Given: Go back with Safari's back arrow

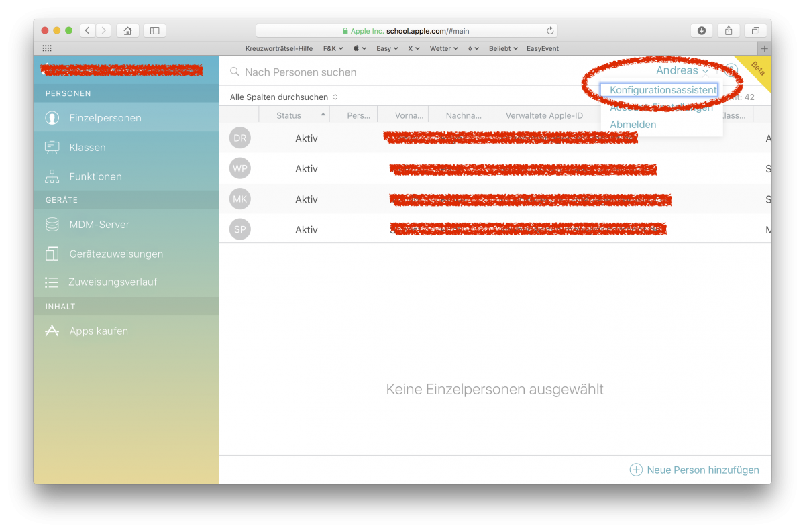Looking at the screenshot, I should tap(88, 30).
